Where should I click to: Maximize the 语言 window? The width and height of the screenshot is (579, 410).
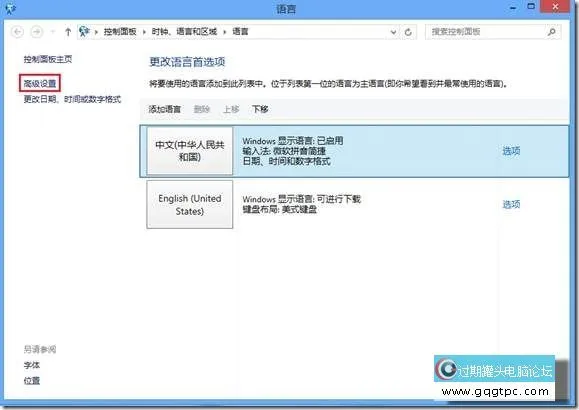point(531,7)
